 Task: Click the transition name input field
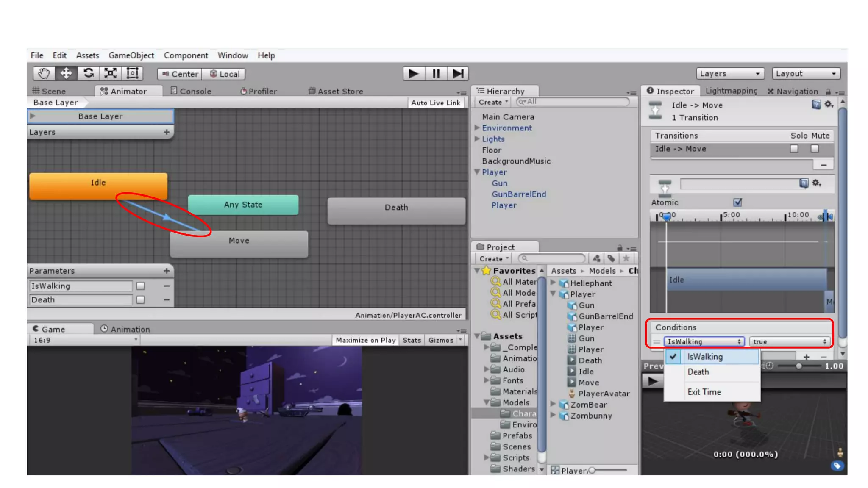pos(740,183)
